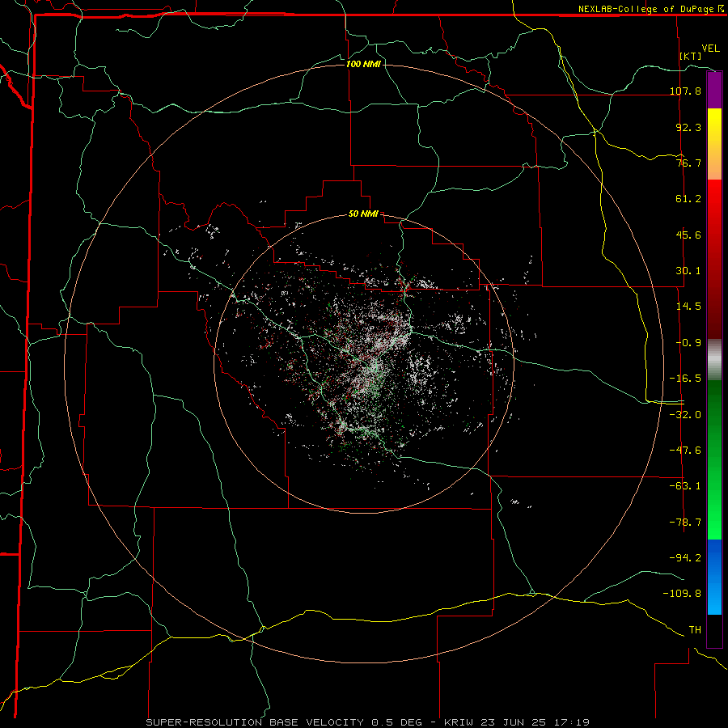This screenshot has width=728, height=728.
Task: Click the 107.8 velocity scale value
Action: click(x=685, y=91)
